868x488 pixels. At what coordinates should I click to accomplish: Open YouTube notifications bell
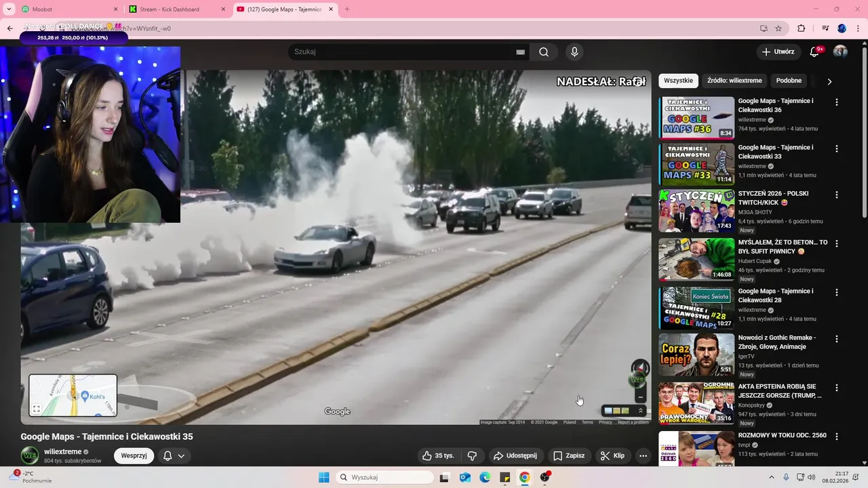pyautogui.click(x=814, y=52)
